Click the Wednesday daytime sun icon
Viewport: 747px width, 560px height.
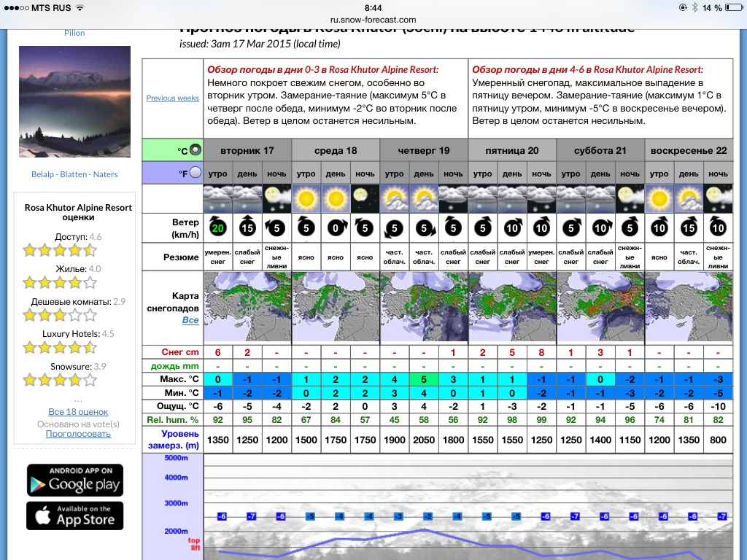[336, 198]
